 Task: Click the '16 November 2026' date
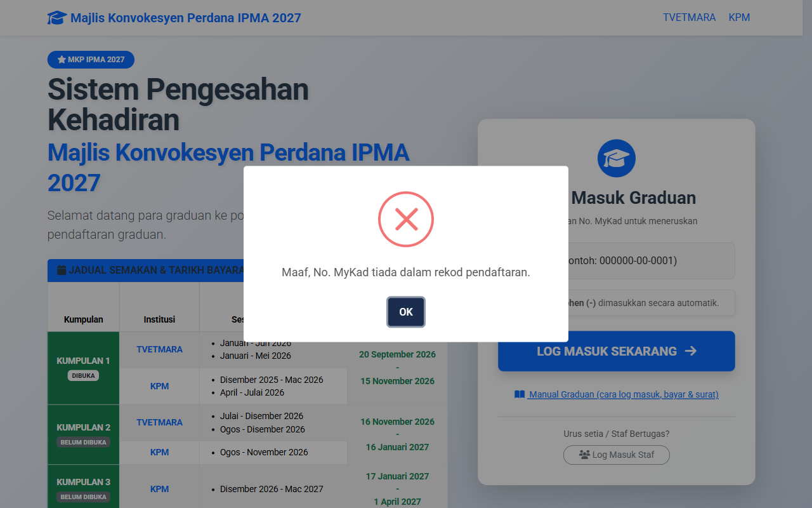pos(397,422)
